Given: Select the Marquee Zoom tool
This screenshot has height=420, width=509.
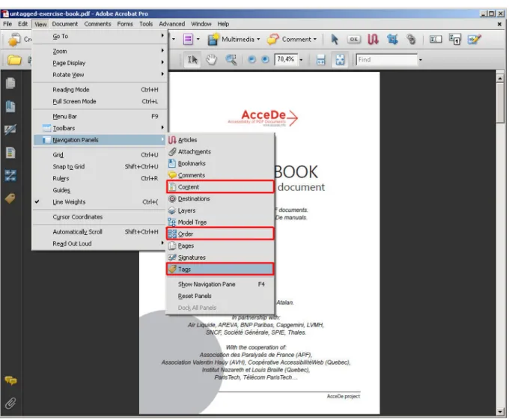Looking at the screenshot, I should [x=231, y=60].
